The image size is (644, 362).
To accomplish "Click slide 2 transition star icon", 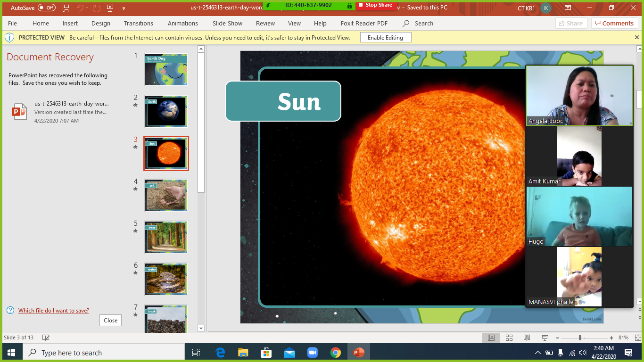I will (x=136, y=105).
